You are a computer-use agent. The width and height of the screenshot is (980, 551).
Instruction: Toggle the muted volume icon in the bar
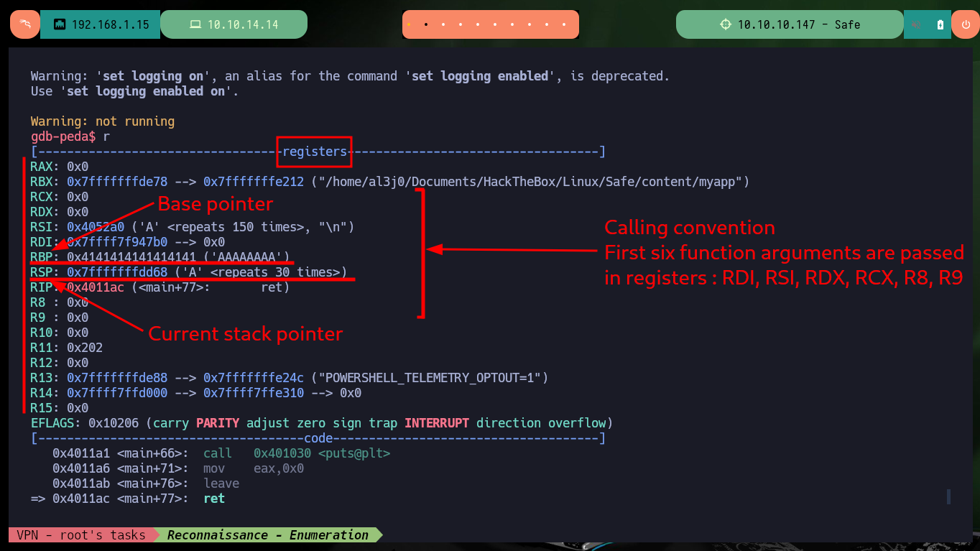pos(917,24)
